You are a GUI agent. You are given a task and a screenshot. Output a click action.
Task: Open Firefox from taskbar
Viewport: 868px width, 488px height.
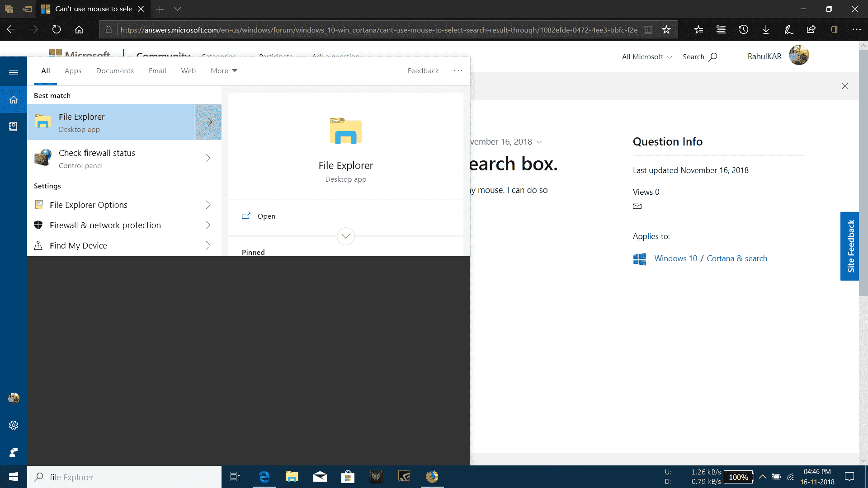click(x=432, y=477)
